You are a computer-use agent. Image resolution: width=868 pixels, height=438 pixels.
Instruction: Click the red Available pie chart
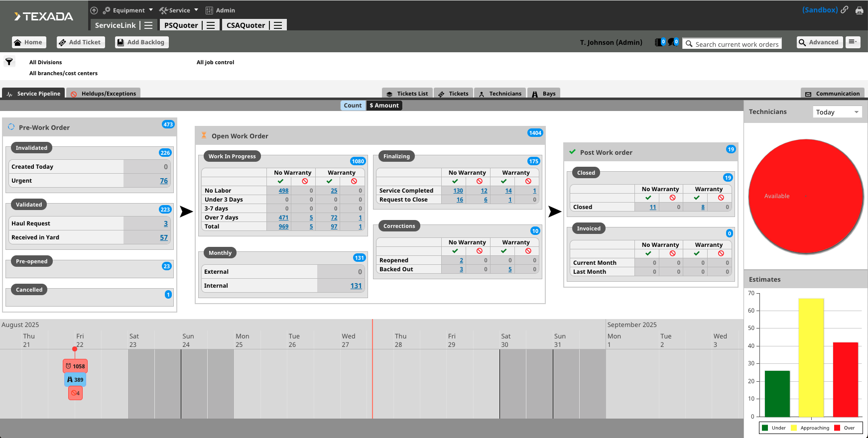pos(805,196)
